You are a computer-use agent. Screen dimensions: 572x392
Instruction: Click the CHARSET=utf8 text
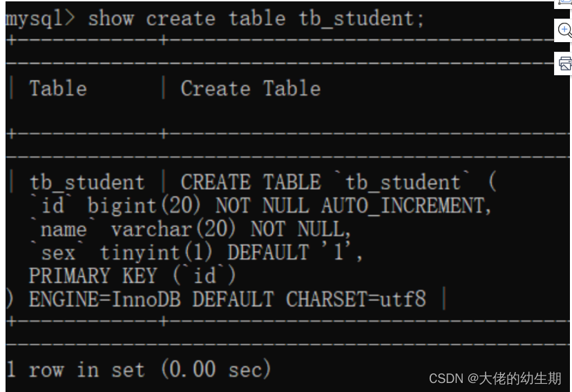pyautogui.click(x=356, y=299)
